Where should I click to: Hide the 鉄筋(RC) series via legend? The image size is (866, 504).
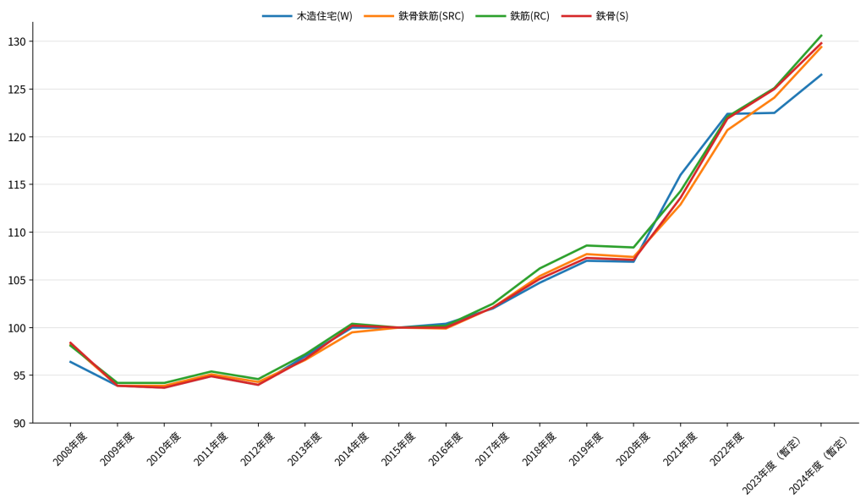(x=529, y=16)
